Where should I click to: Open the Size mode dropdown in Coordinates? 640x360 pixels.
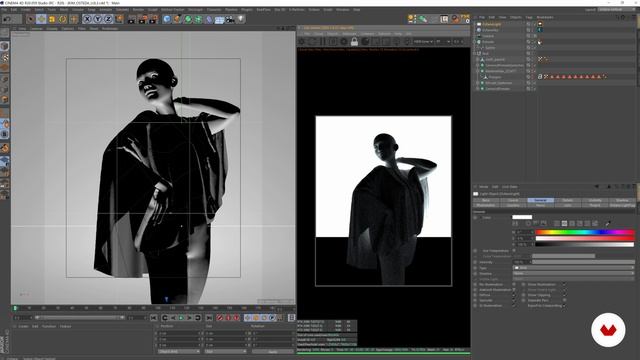pos(225,351)
